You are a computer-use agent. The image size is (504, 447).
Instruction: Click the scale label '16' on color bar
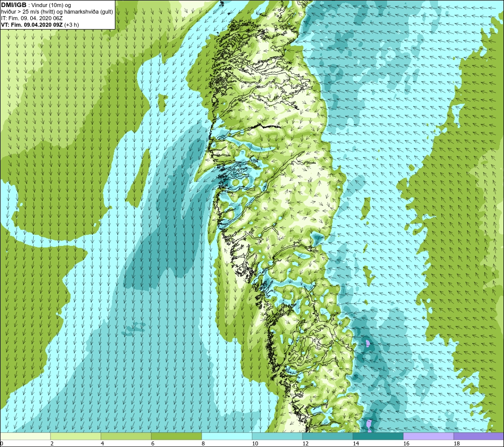point(406,444)
